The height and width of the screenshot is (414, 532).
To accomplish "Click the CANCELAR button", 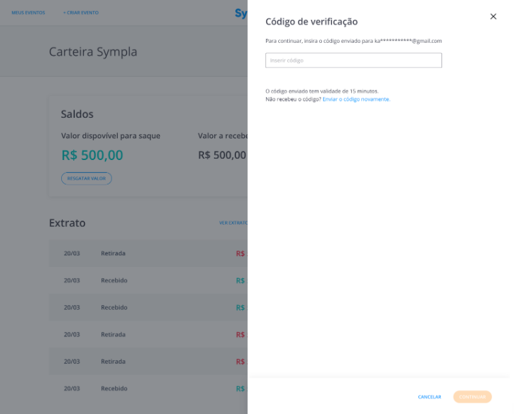I will click(x=429, y=397).
